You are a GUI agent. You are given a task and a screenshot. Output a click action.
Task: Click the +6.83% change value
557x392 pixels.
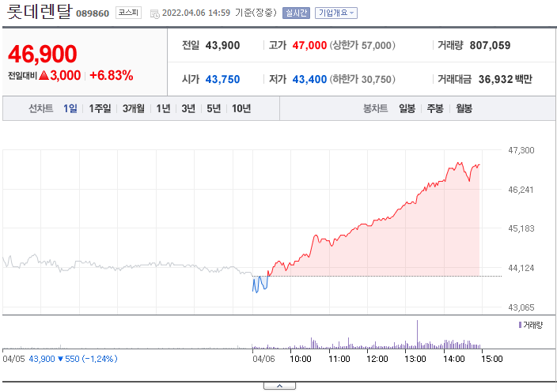point(112,75)
